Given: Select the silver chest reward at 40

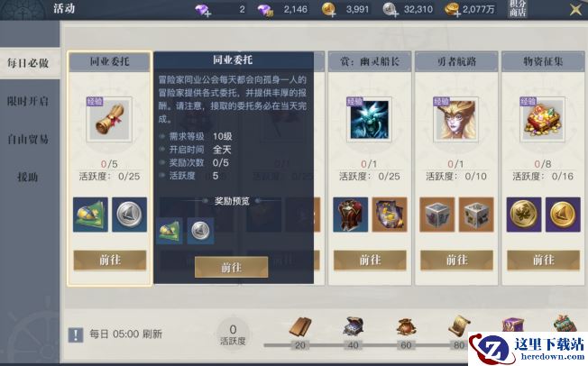Looking at the screenshot, I should 353,325.
